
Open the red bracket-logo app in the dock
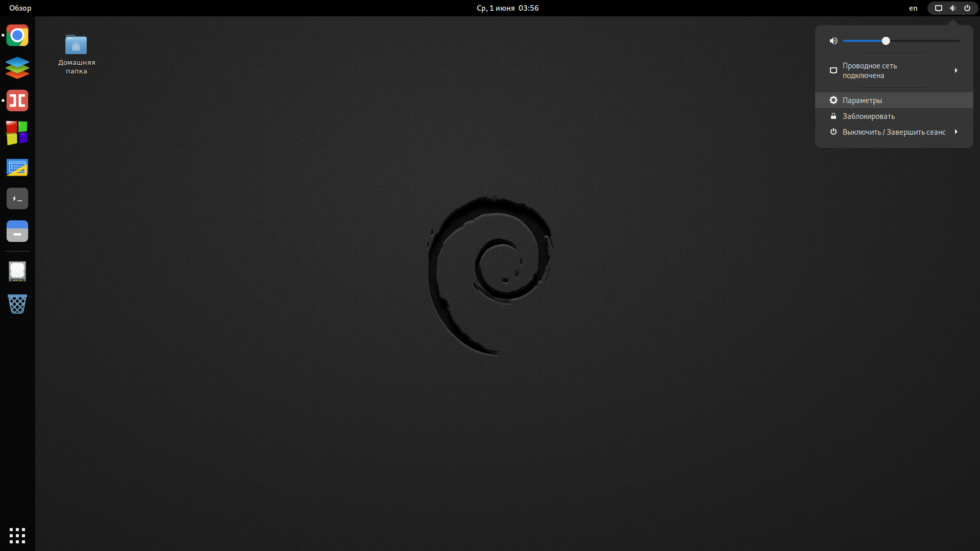coord(17,101)
